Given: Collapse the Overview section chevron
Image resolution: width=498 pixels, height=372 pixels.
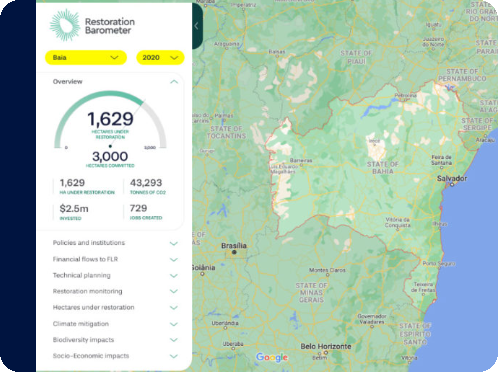Looking at the screenshot, I should pyautogui.click(x=174, y=82).
